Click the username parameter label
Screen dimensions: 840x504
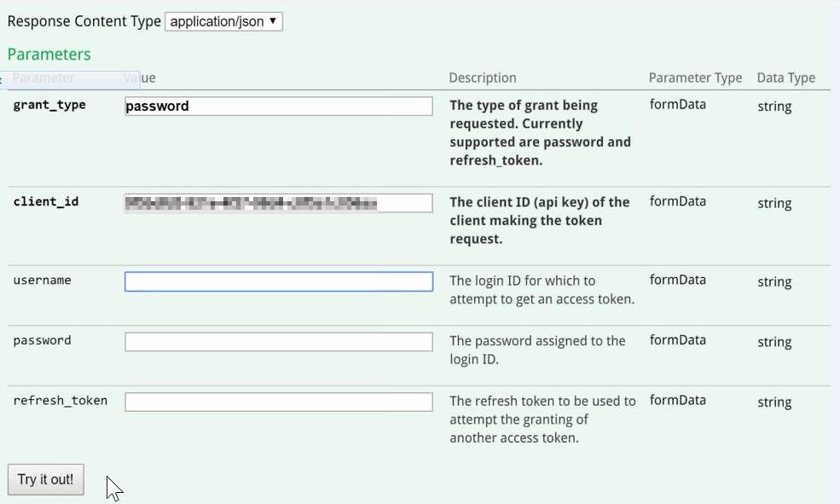pos(43,281)
